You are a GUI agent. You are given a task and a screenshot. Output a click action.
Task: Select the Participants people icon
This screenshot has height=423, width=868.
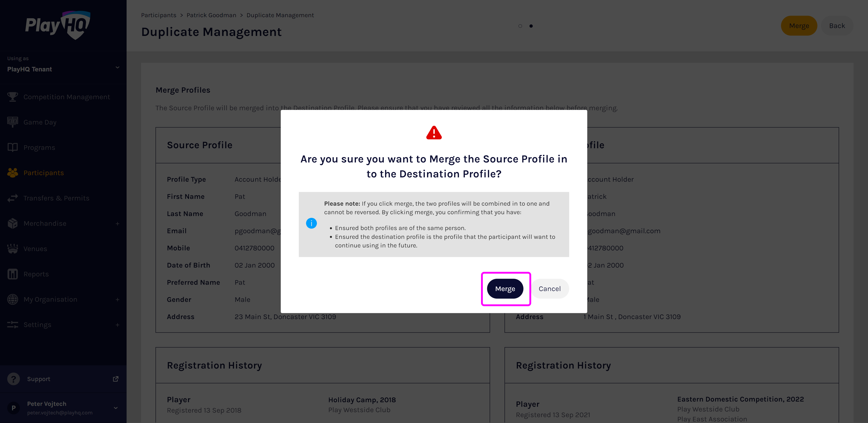(x=12, y=173)
